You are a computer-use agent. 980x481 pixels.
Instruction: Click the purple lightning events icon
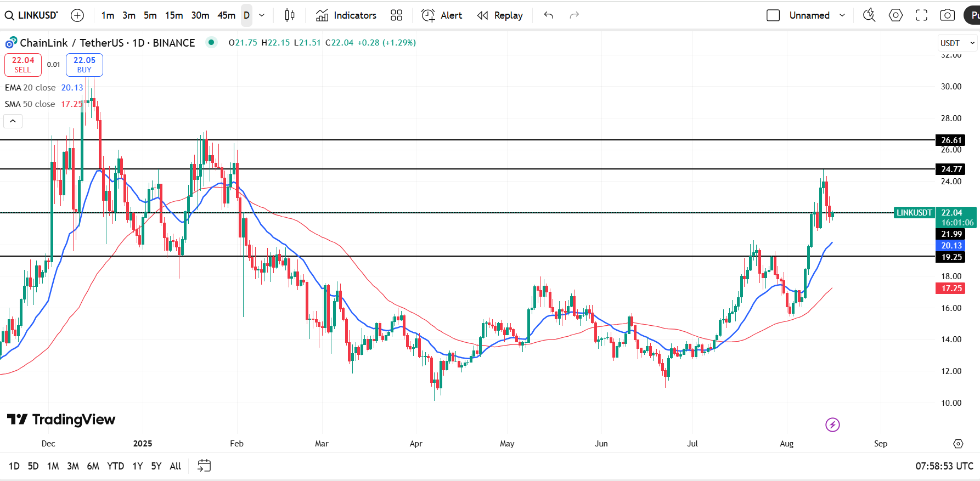click(832, 425)
